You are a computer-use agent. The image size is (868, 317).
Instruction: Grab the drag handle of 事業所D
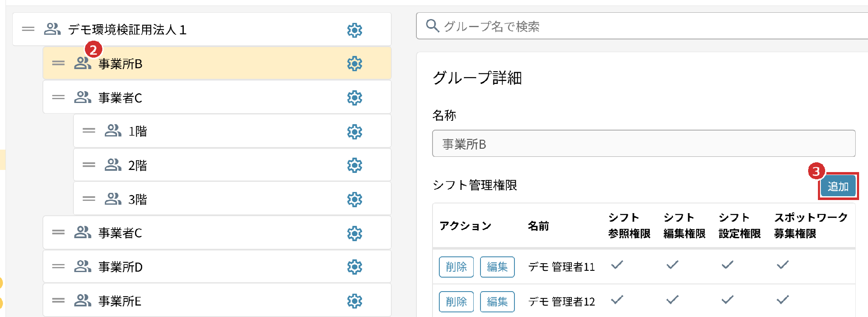click(x=58, y=266)
